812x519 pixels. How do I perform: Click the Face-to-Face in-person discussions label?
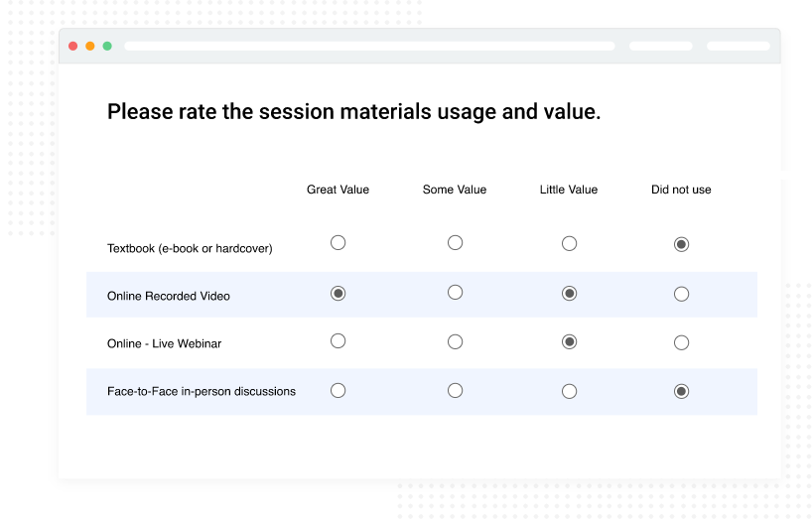(201, 391)
